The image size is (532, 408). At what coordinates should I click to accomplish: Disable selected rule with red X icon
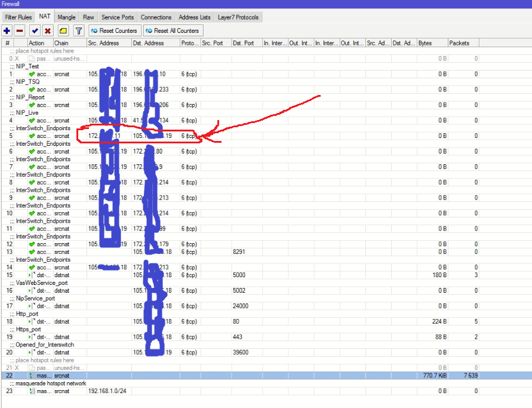48,31
